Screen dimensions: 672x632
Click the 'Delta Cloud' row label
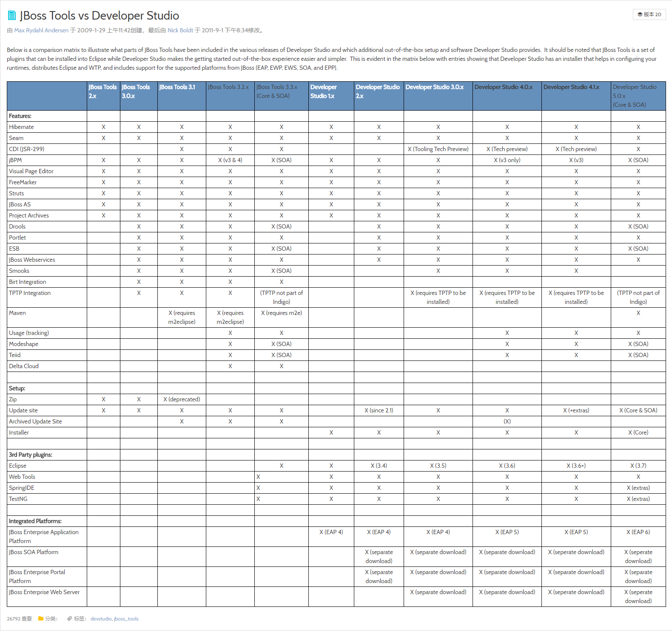24,366
